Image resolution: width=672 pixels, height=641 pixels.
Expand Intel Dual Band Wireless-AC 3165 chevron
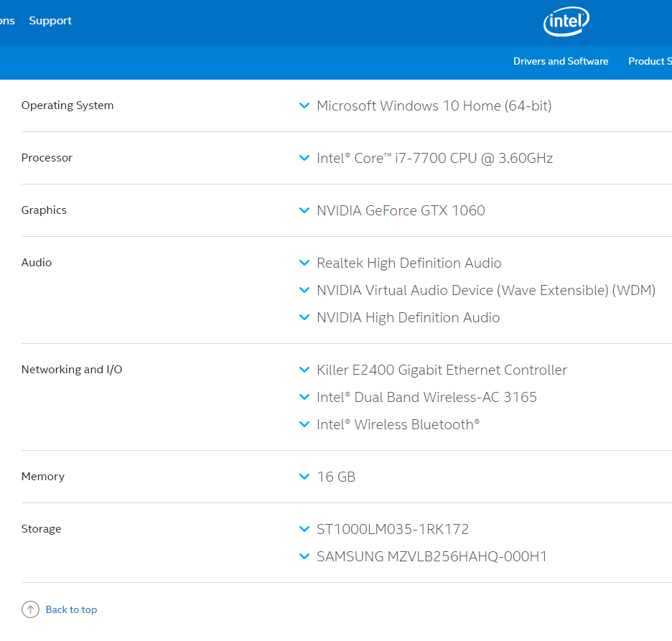[304, 397]
